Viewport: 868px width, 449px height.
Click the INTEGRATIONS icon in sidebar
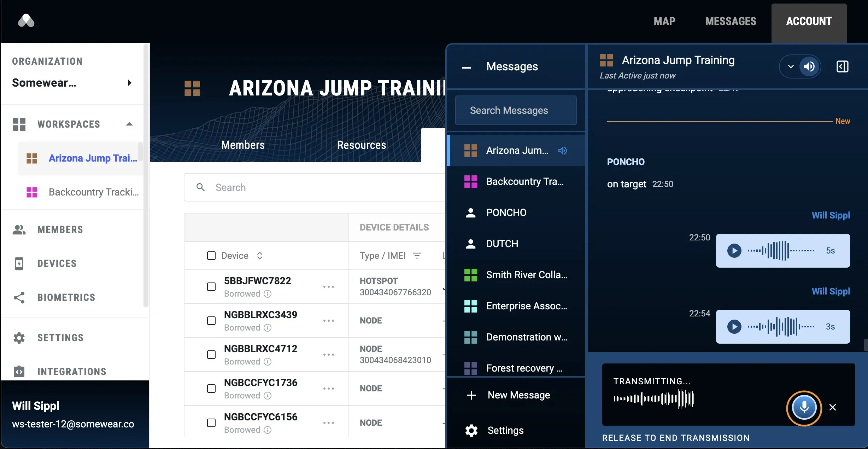(x=19, y=372)
